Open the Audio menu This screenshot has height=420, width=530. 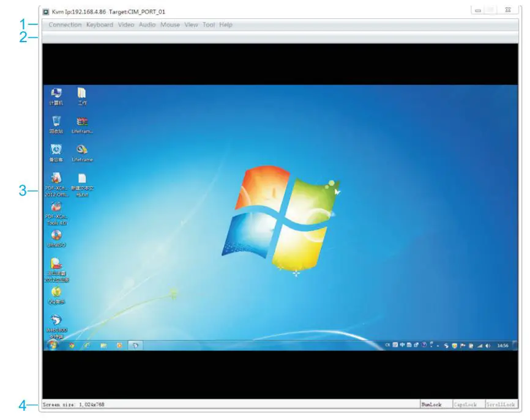147,24
